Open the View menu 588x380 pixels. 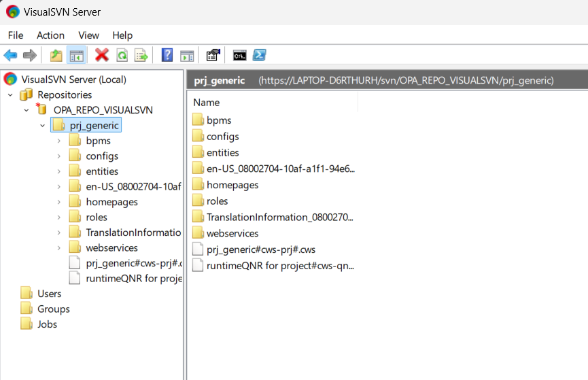pos(89,35)
